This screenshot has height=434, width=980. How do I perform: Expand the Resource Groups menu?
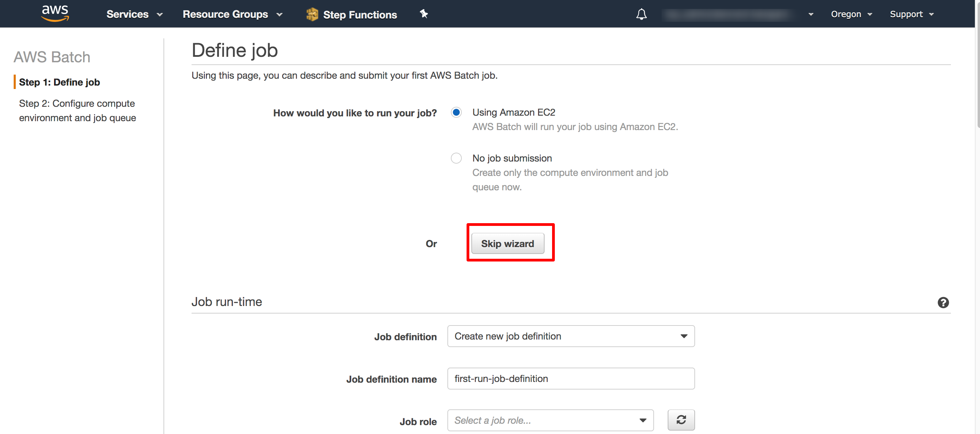233,14
